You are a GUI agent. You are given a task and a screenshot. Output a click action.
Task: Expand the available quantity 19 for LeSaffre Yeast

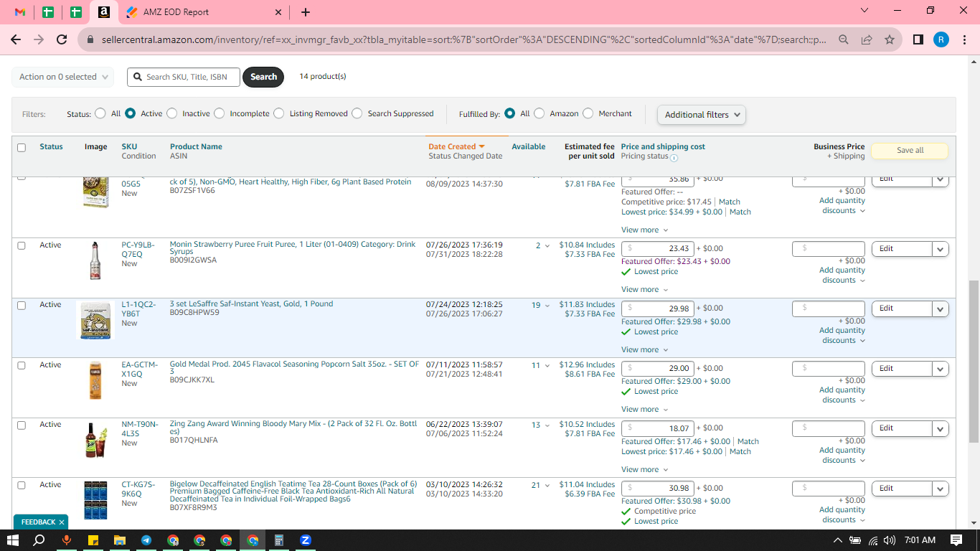pos(540,306)
